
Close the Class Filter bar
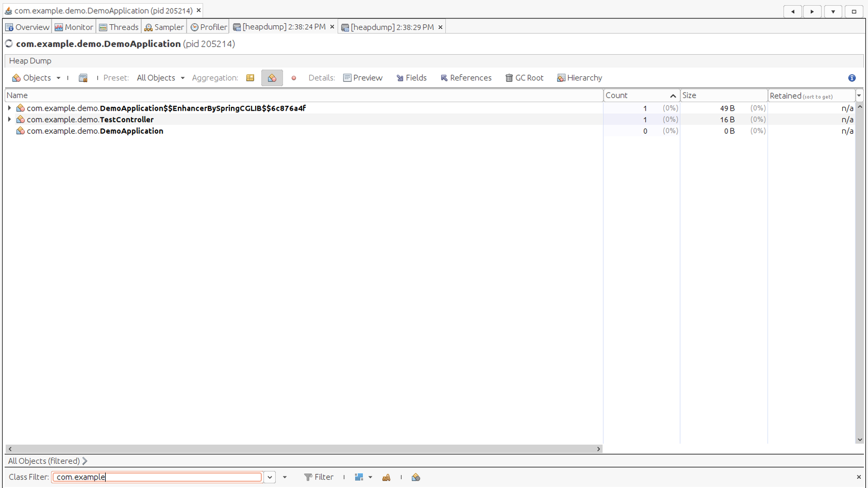[859, 477]
